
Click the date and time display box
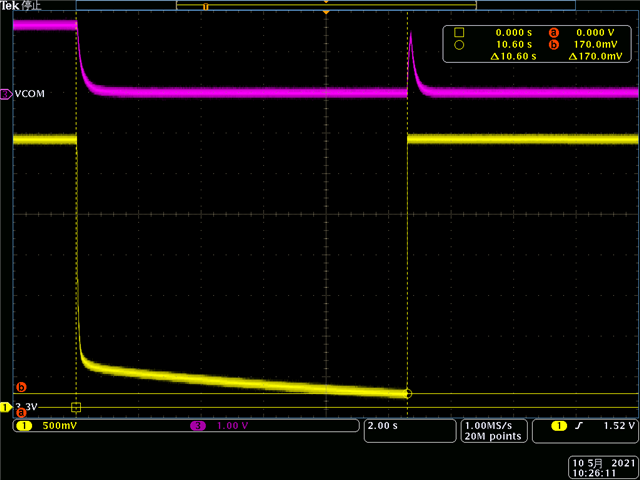(x=603, y=468)
